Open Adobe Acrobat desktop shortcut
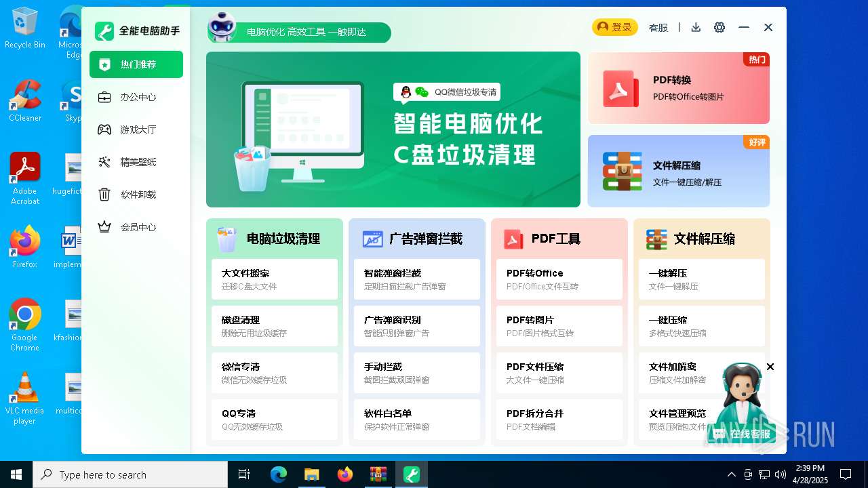The image size is (868, 488). (25, 179)
